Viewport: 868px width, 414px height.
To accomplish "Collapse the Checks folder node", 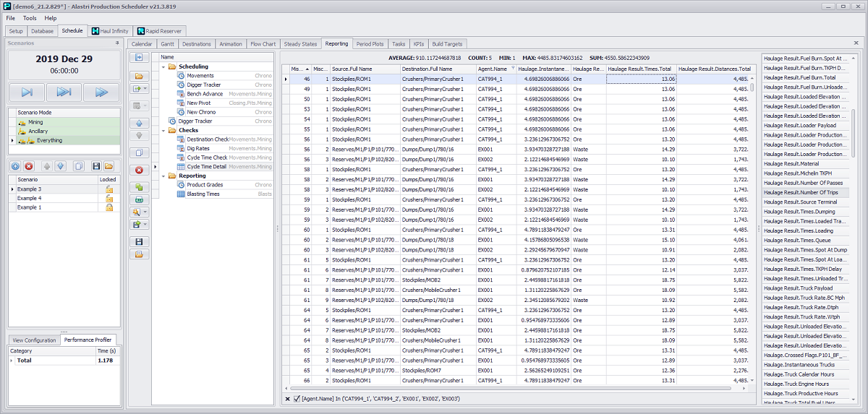I will pyautogui.click(x=164, y=130).
